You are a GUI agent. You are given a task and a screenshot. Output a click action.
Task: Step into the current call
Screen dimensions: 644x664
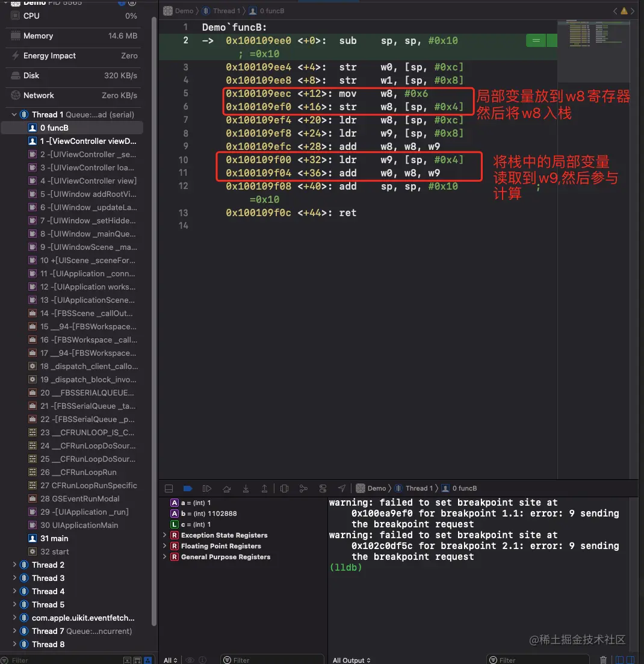[246, 488]
